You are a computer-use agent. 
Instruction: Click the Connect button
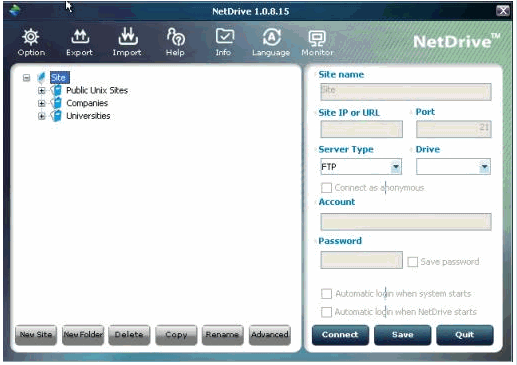[340, 335]
